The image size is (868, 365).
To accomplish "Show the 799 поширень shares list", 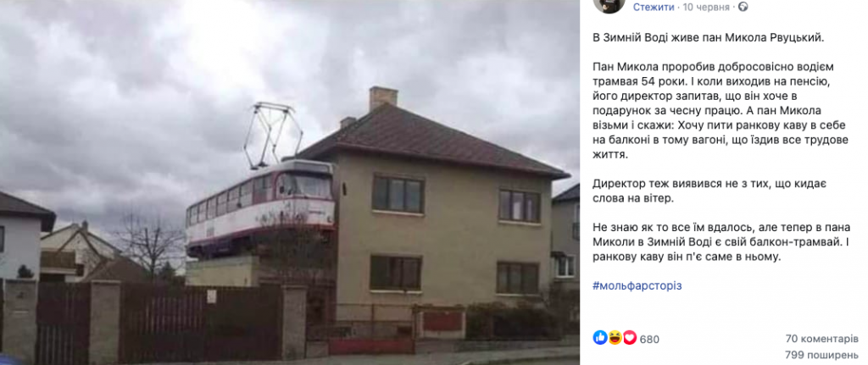I will (x=822, y=355).
